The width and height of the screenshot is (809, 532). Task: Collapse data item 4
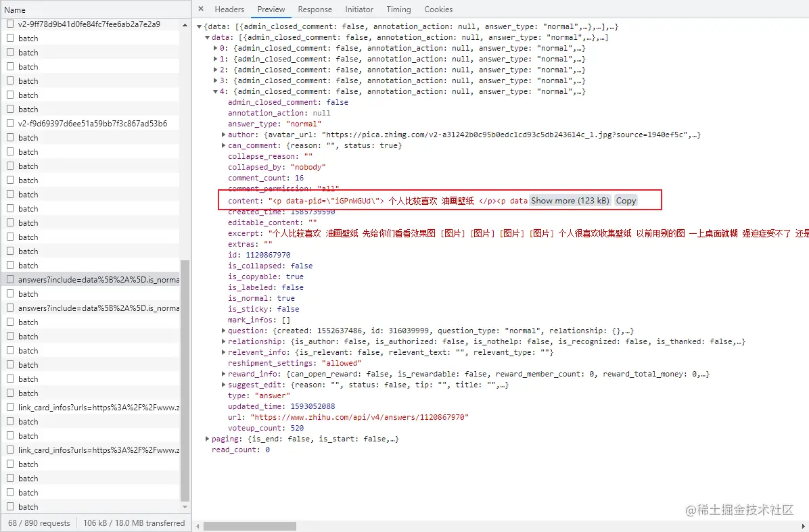(216, 92)
